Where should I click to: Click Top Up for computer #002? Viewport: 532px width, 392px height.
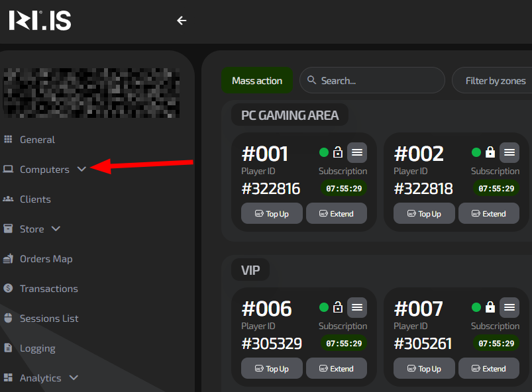[424, 214]
